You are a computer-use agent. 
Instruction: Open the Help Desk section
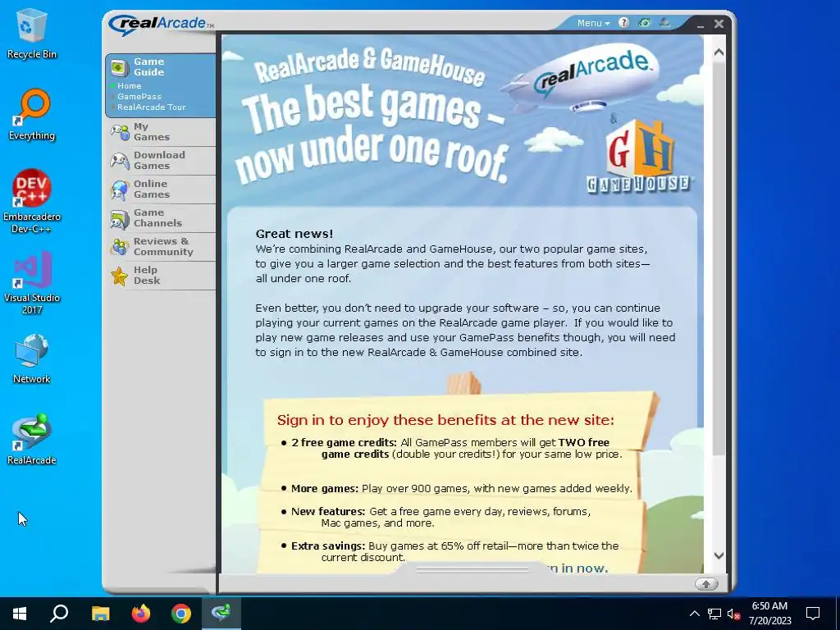click(x=147, y=276)
